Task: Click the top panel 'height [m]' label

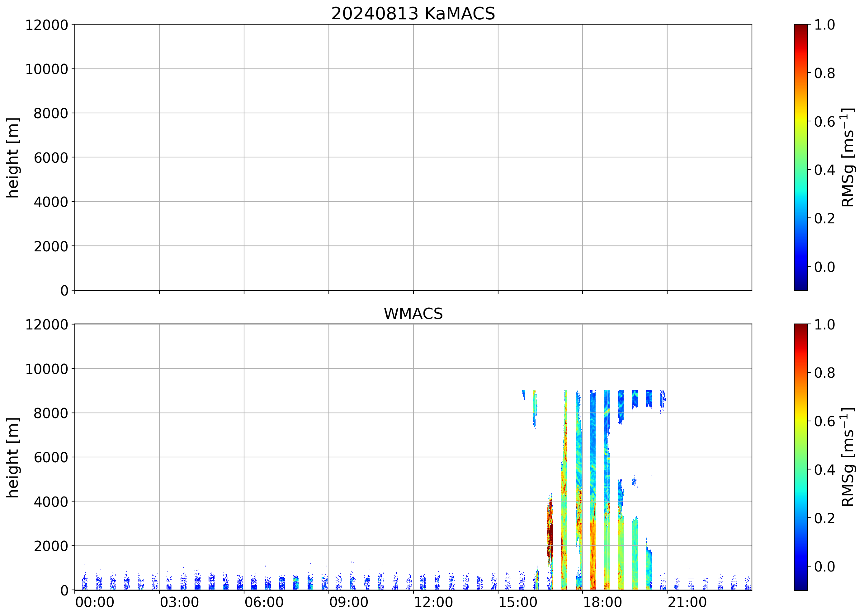Action: pyautogui.click(x=12, y=157)
